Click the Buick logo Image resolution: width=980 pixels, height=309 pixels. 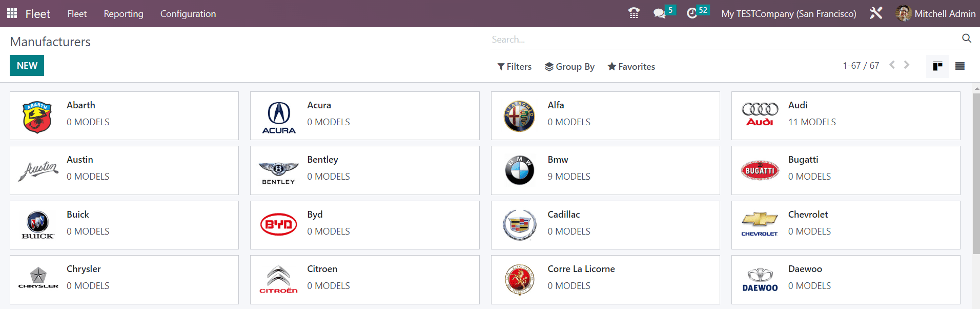click(38, 225)
